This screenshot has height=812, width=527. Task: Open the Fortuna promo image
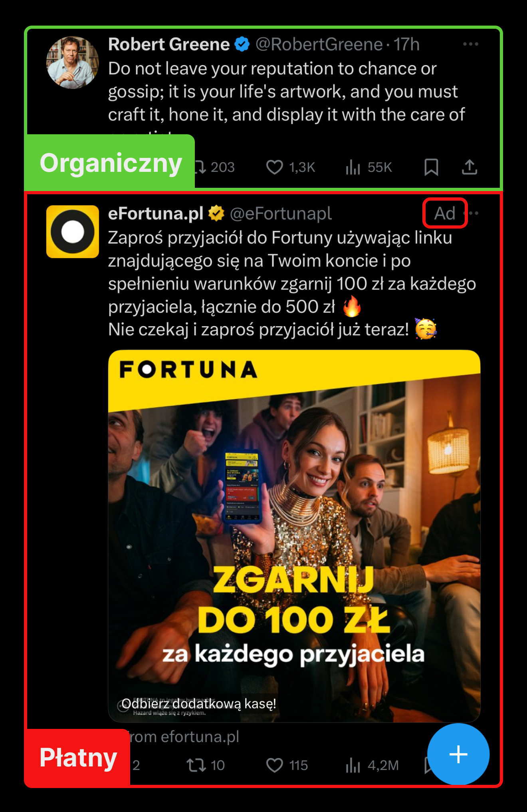pos(294,536)
